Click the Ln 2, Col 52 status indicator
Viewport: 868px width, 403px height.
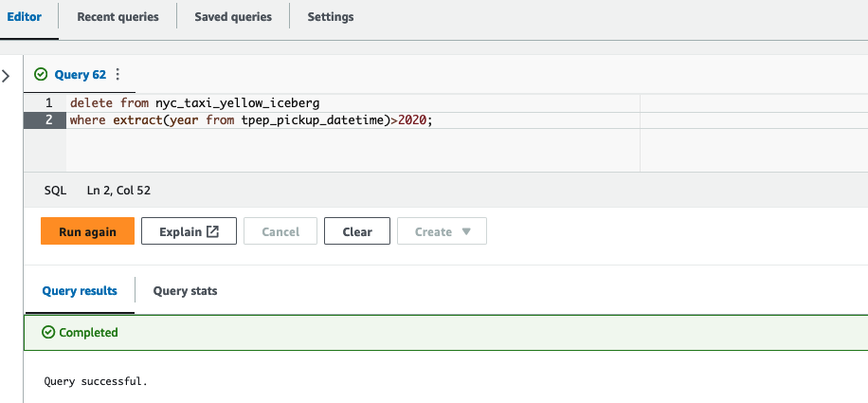[118, 190]
